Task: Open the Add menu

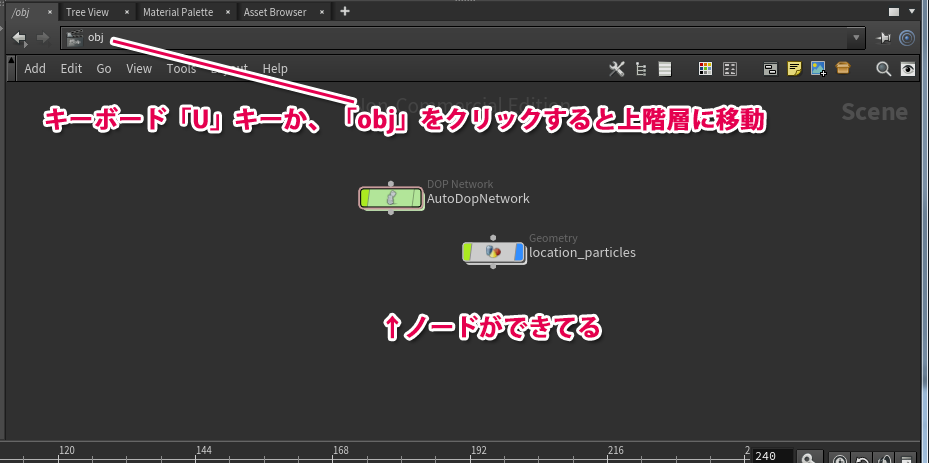Action: point(35,69)
